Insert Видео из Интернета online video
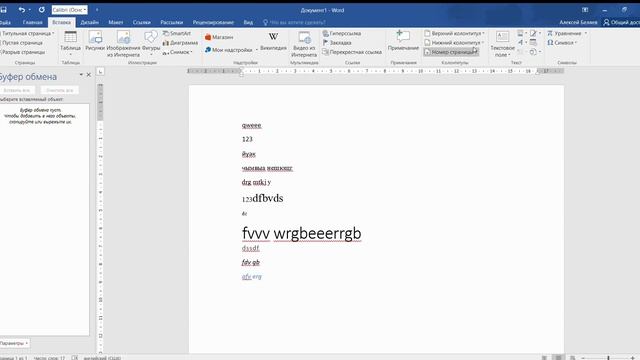 304,44
